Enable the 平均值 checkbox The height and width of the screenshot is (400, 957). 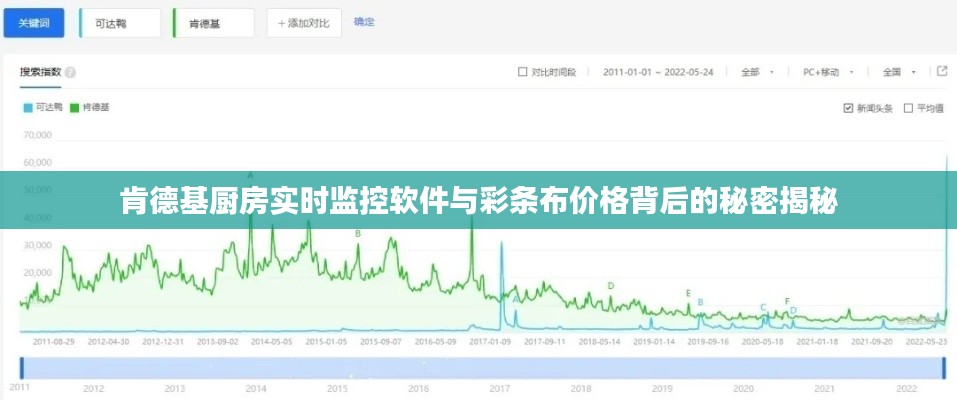pyautogui.click(x=908, y=108)
